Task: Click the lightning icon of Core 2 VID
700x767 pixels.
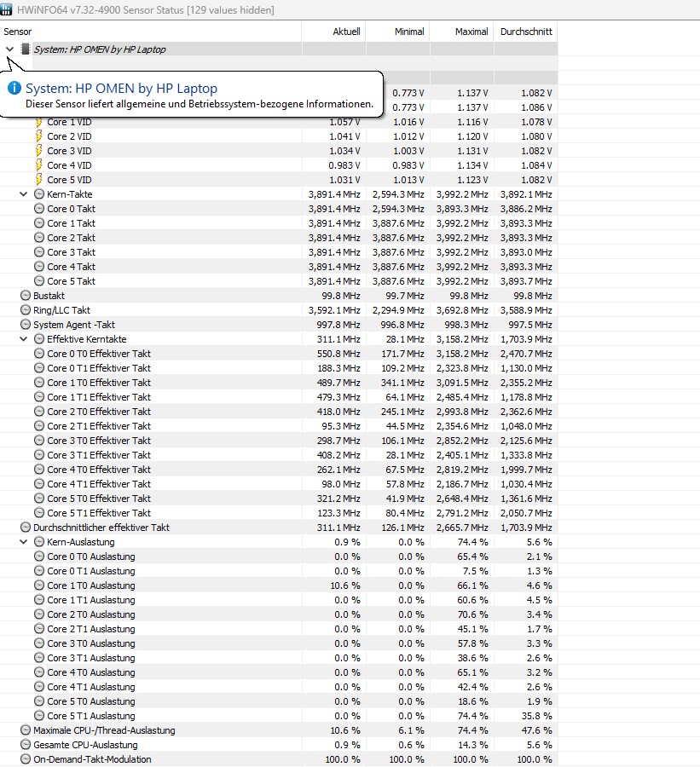Action: click(x=38, y=136)
